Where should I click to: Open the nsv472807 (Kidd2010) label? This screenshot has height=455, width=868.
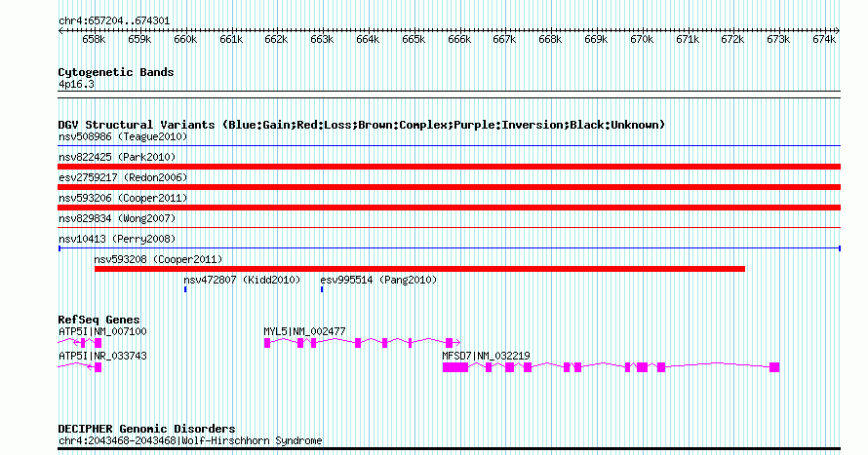pos(242,280)
